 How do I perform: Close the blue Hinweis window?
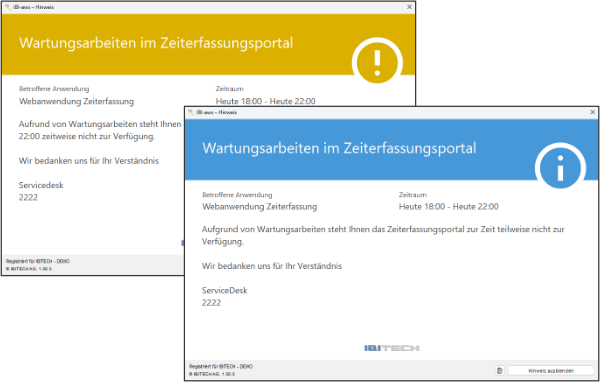[592, 112]
